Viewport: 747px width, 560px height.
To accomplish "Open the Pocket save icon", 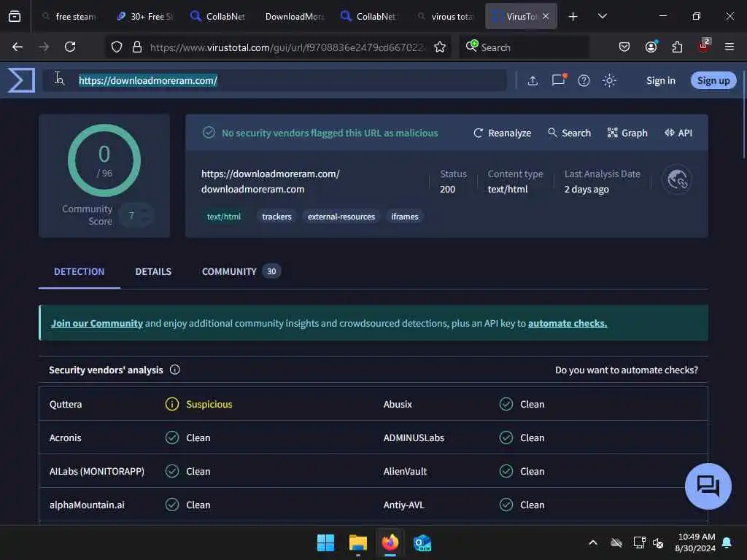I will (x=624, y=47).
